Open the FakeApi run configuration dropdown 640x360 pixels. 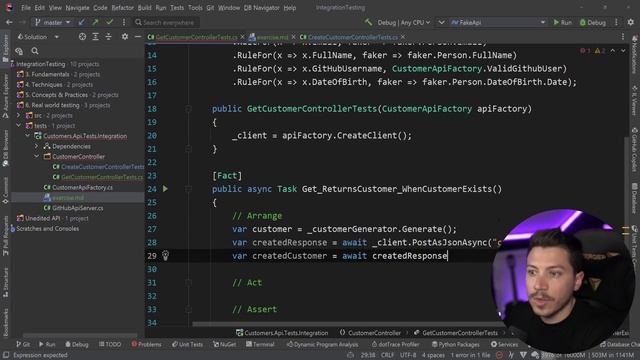[x=498, y=22]
